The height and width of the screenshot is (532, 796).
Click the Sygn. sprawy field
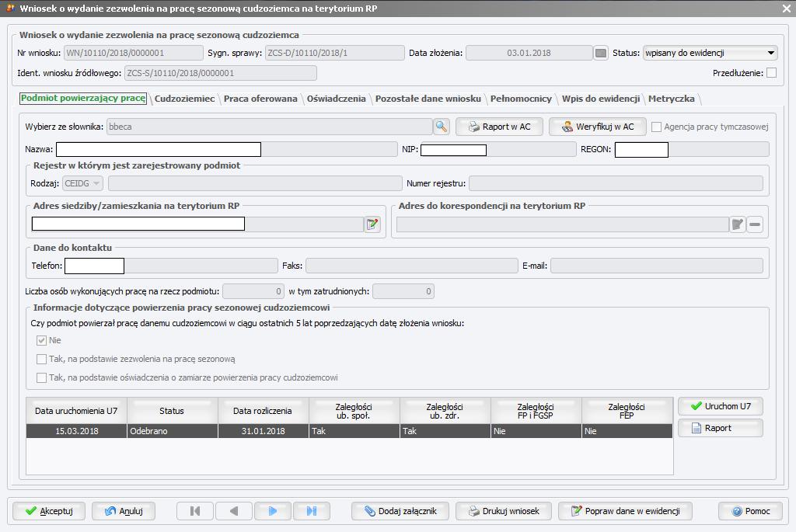pos(334,53)
